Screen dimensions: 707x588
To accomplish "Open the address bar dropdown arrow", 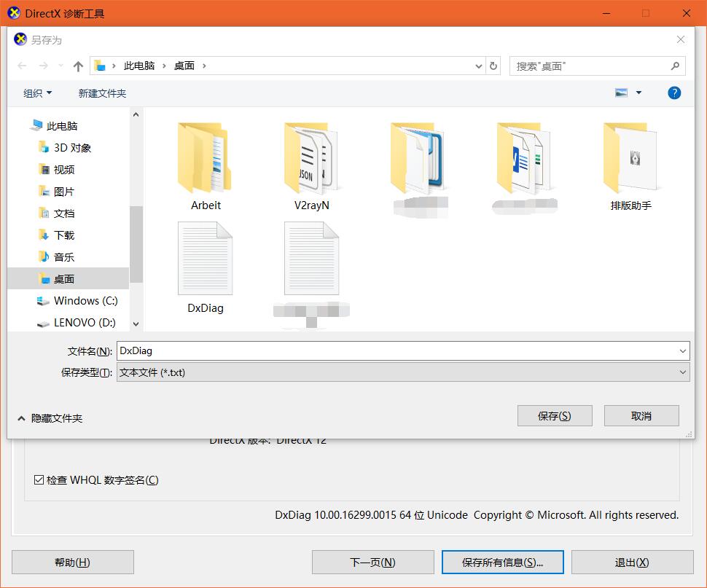I will pos(478,66).
